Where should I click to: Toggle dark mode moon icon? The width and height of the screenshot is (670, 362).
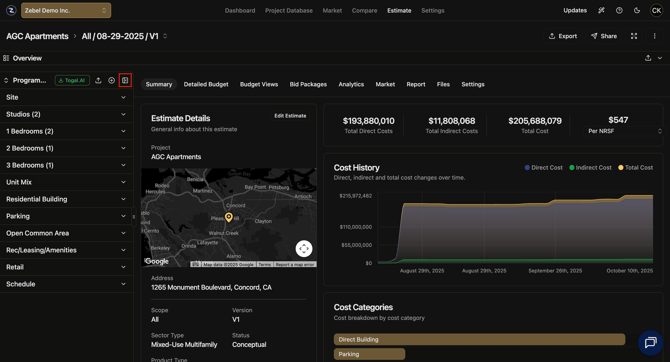[637, 10]
